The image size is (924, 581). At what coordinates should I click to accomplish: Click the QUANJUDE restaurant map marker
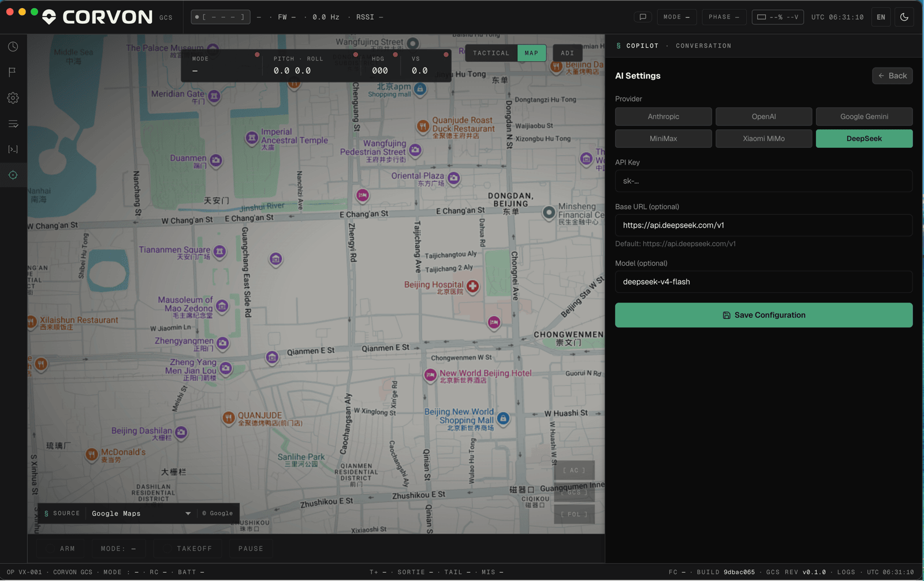click(229, 417)
